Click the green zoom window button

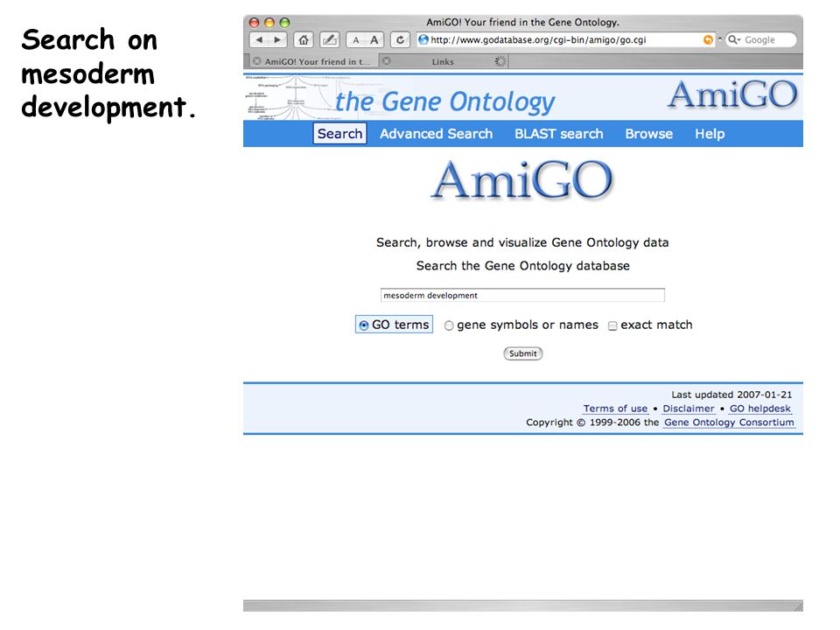(x=284, y=23)
